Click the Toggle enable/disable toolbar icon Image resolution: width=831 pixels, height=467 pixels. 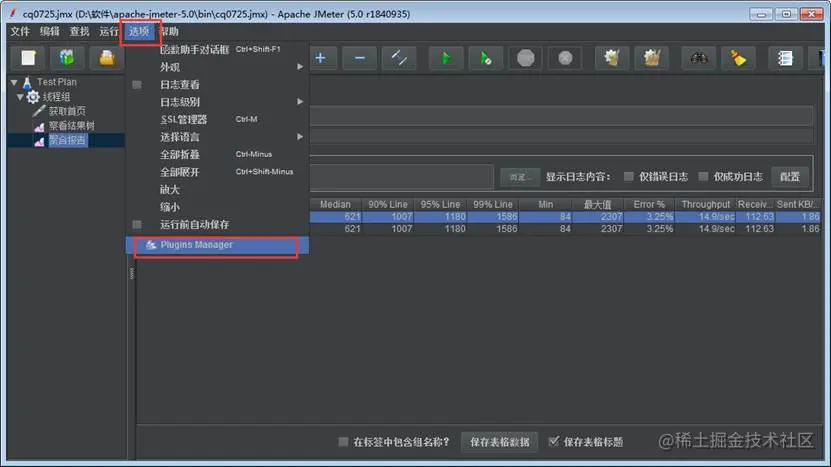[x=399, y=58]
